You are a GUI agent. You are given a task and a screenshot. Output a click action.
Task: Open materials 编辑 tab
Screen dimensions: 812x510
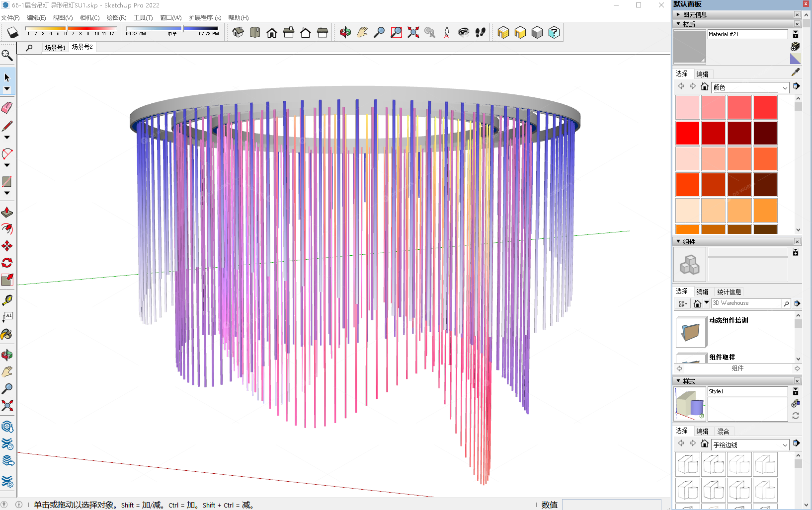click(702, 74)
